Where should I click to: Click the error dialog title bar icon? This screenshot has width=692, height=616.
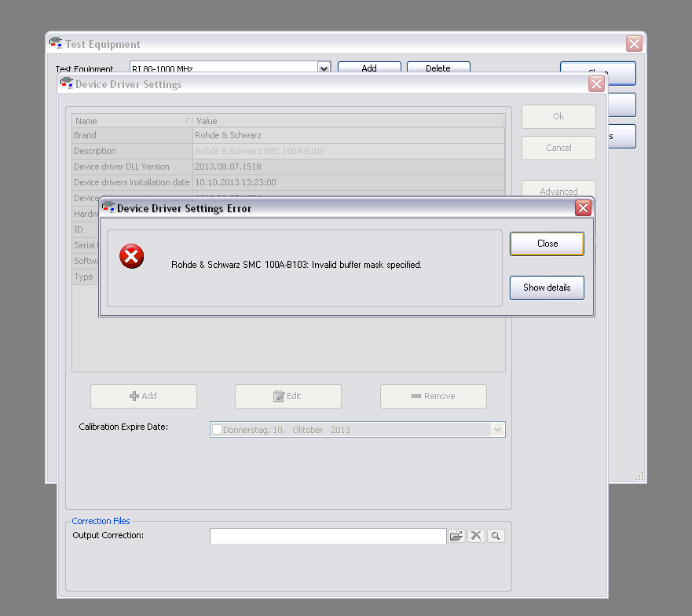pos(108,207)
